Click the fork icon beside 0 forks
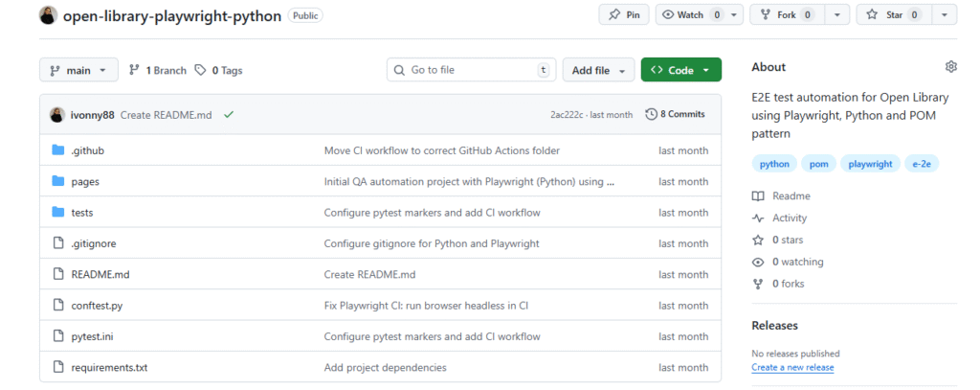980x390 pixels. 758,284
